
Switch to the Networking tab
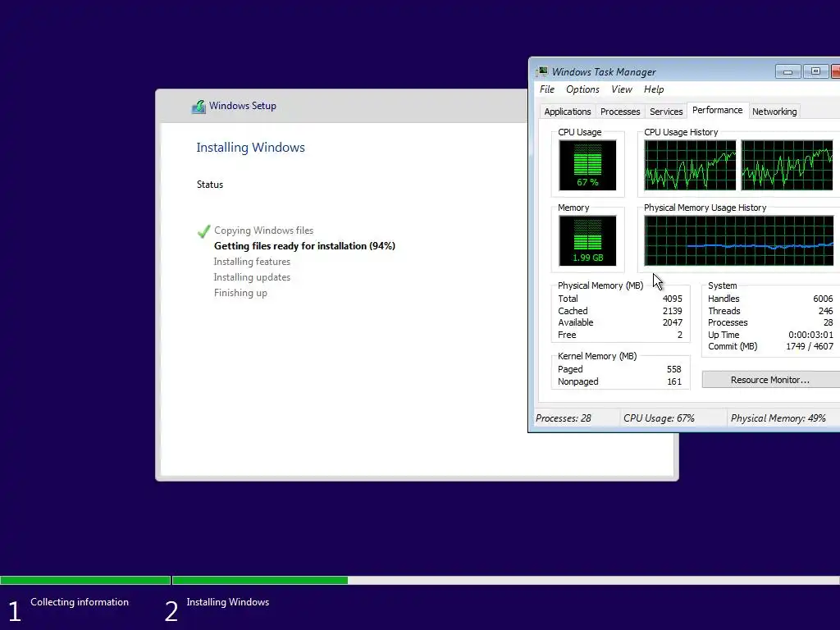pyautogui.click(x=774, y=112)
